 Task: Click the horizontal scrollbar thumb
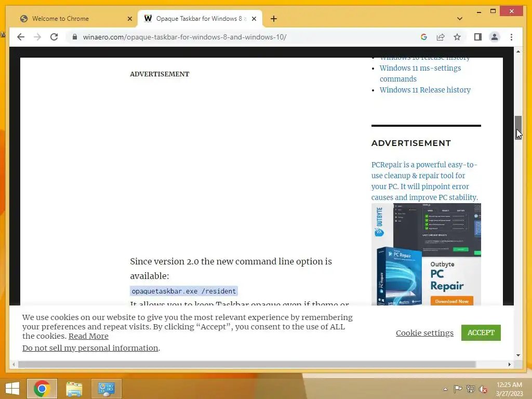pyautogui.click(x=247, y=364)
